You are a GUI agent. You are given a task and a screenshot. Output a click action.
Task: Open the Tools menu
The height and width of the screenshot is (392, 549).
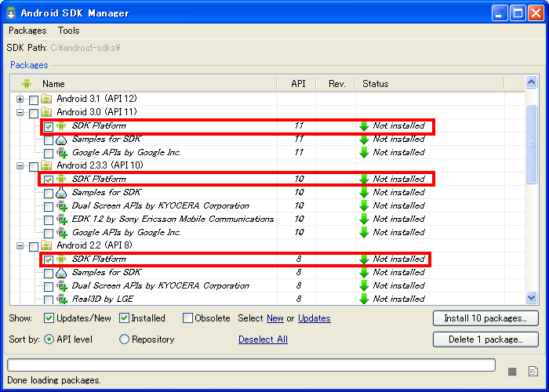pos(69,31)
